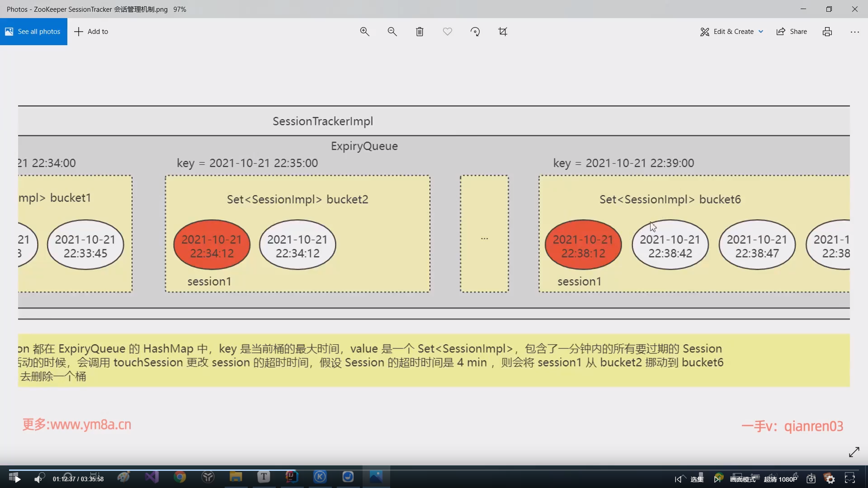Screen dimensions: 868x488
Task: Print the photo with the printer icon
Action: 827,32
